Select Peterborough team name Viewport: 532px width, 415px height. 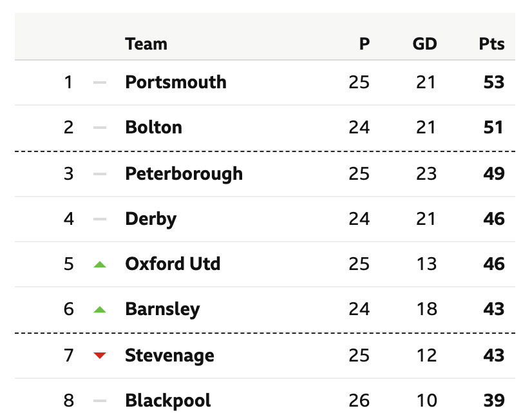(x=184, y=175)
